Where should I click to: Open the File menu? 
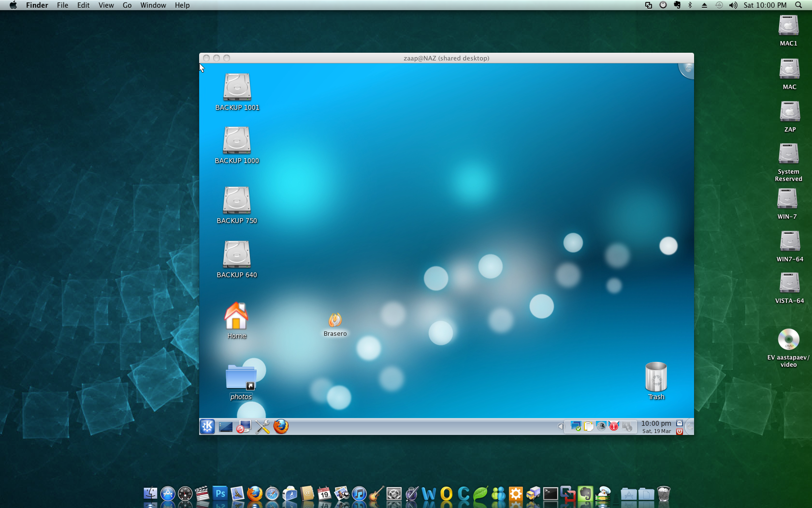pos(62,5)
